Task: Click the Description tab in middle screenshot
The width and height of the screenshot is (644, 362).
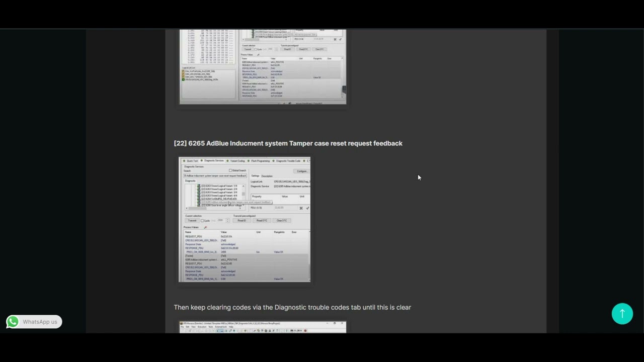Action: [x=267, y=176]
